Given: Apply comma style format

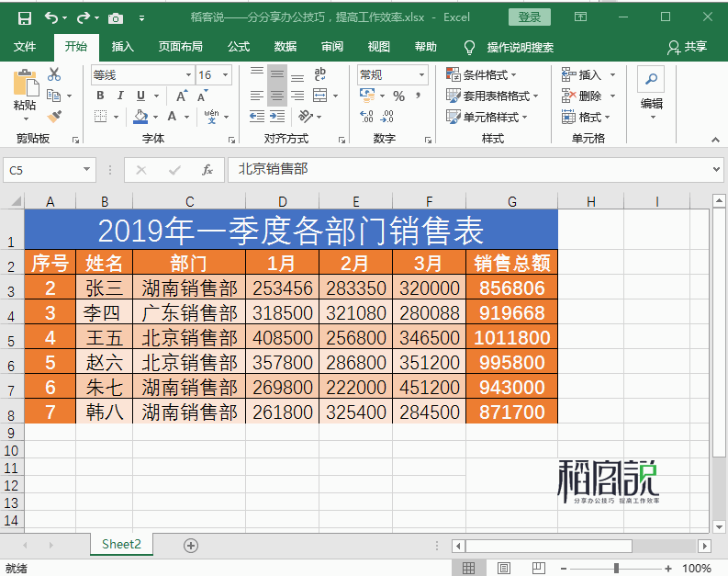Looking at the screenshot, I should 419,96.
